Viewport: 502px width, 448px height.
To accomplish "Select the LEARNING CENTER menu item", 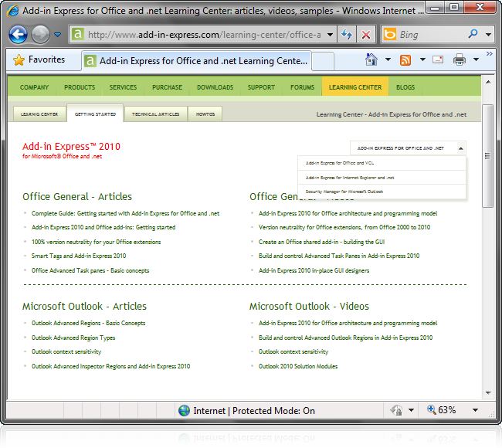I will click(355, 87).
